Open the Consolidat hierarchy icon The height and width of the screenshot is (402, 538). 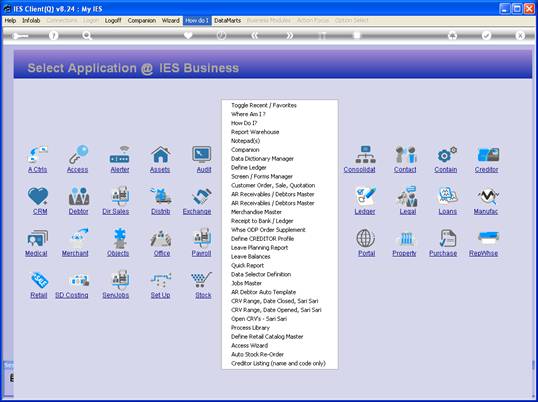click(365, 154)
